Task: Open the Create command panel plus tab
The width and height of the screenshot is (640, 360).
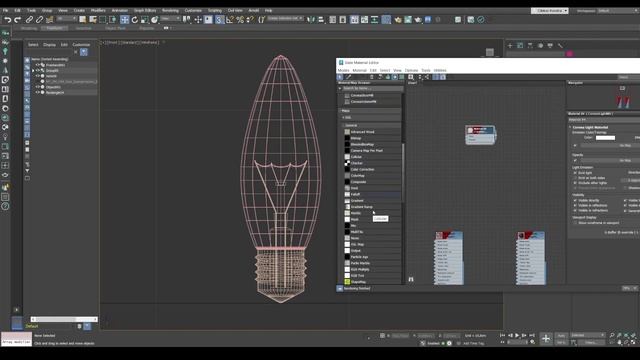Action: coord(510,45)
